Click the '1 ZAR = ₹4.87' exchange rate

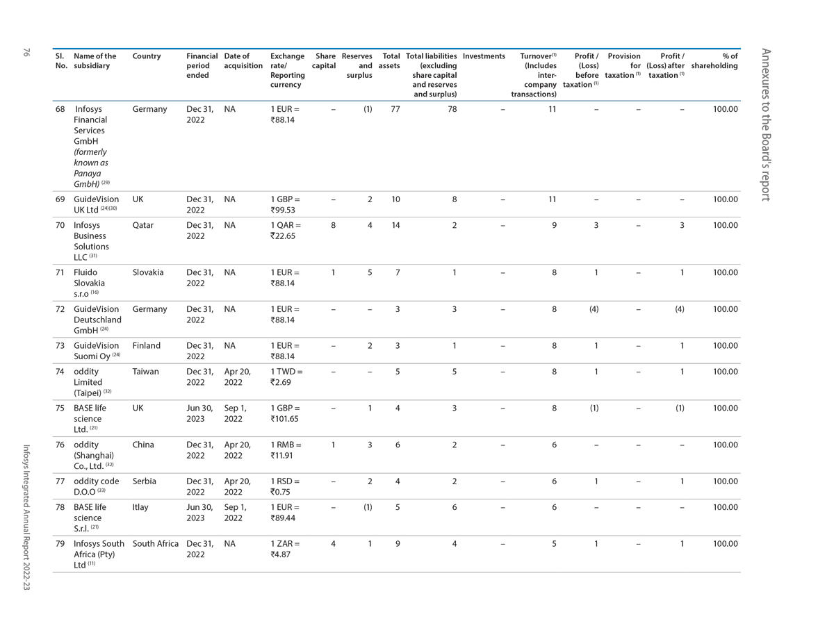(285, 549)
